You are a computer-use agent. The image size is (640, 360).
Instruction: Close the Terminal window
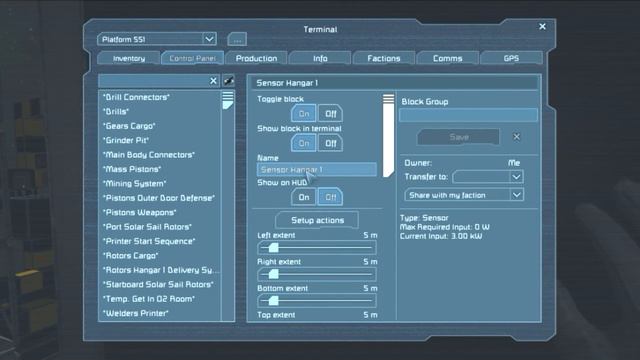[x=542, y=27]
